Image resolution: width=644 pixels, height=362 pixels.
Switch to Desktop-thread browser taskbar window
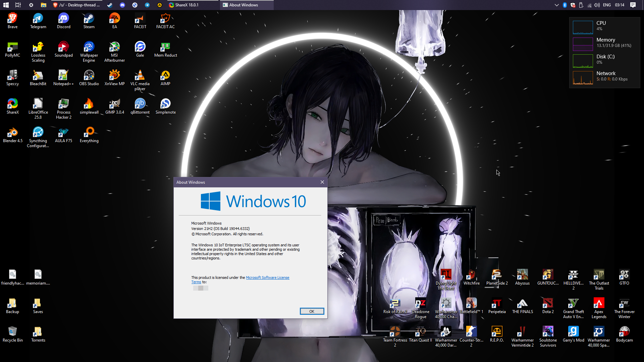(77, 5)
